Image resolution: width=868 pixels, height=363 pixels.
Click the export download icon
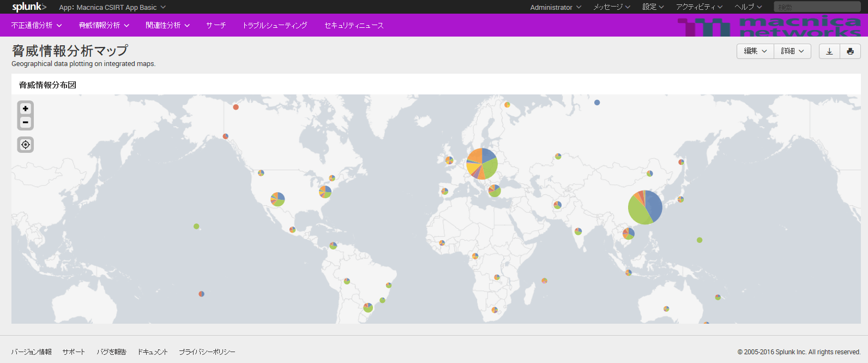829,51
